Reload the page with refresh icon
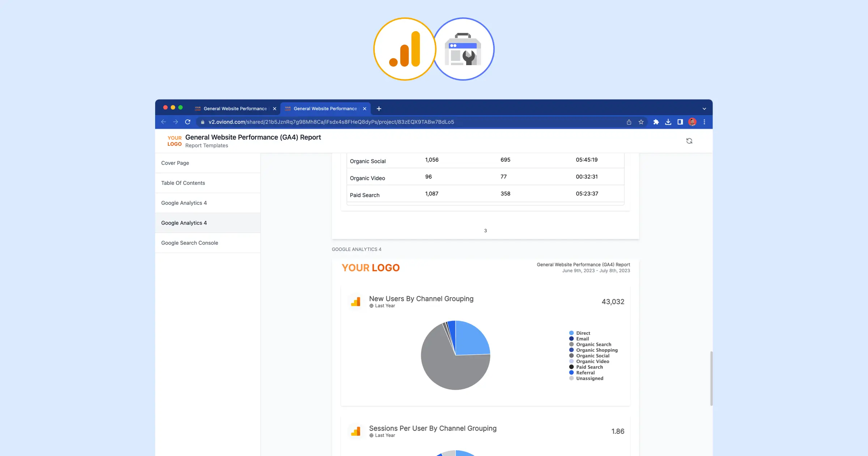868x456 pixels. click(188, 122)
